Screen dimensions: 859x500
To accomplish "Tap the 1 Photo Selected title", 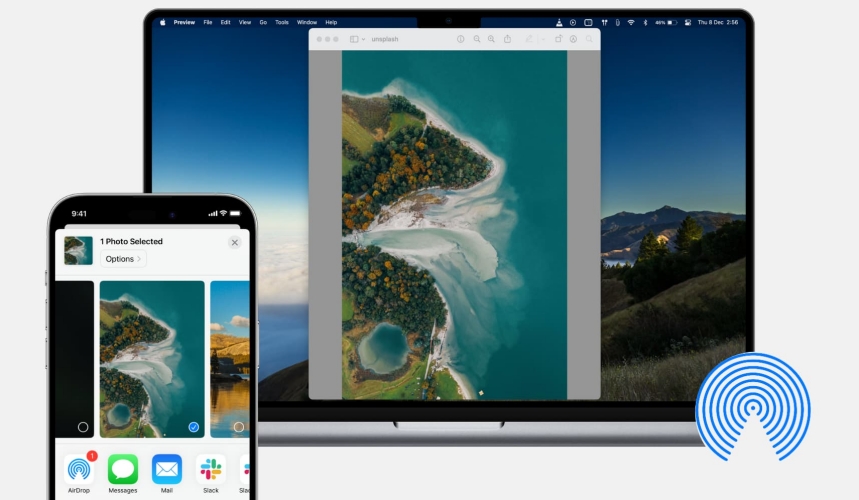I will coord(131,242).
